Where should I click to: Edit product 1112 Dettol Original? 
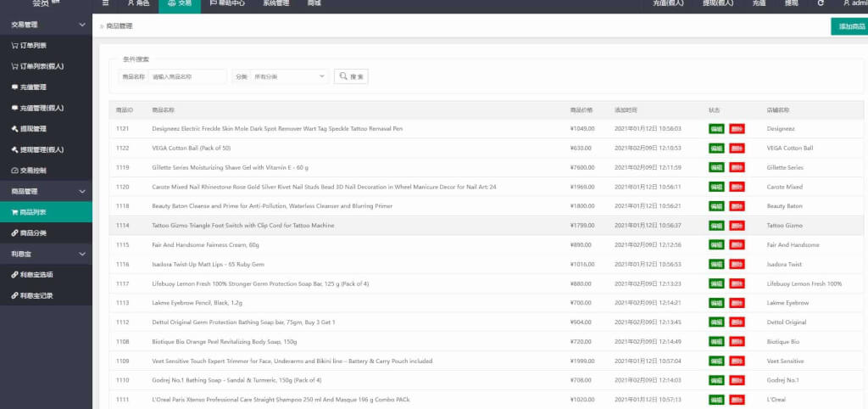[716, 322]
